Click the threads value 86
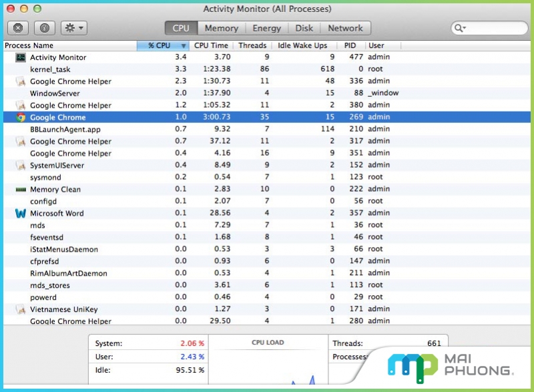This screenshot has height=392, width=534. 264,69
